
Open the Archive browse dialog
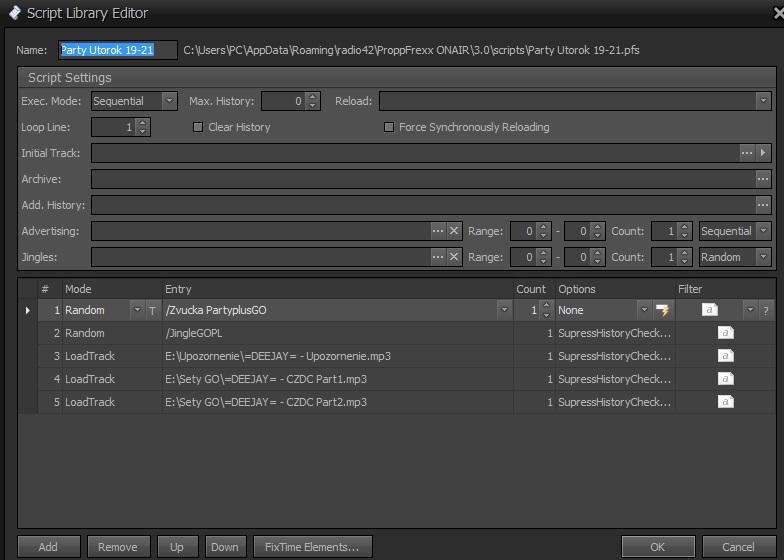[x=763, y=179]
